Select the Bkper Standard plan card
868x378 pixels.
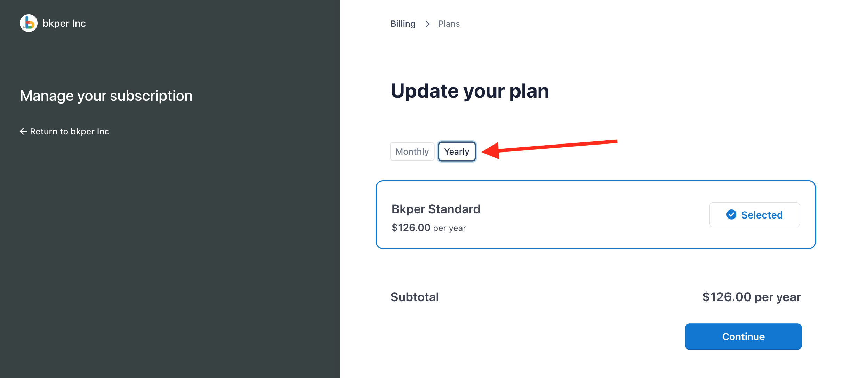click(595, 215)
